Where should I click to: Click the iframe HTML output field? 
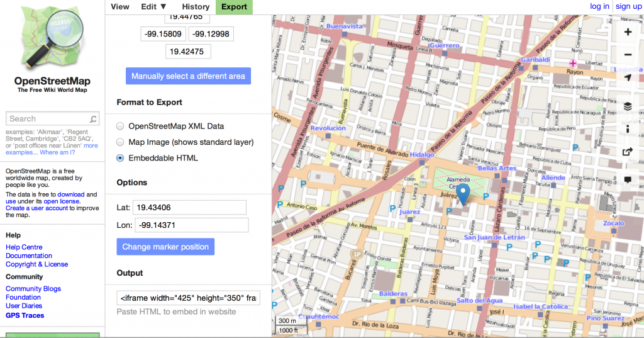(188, 298)
